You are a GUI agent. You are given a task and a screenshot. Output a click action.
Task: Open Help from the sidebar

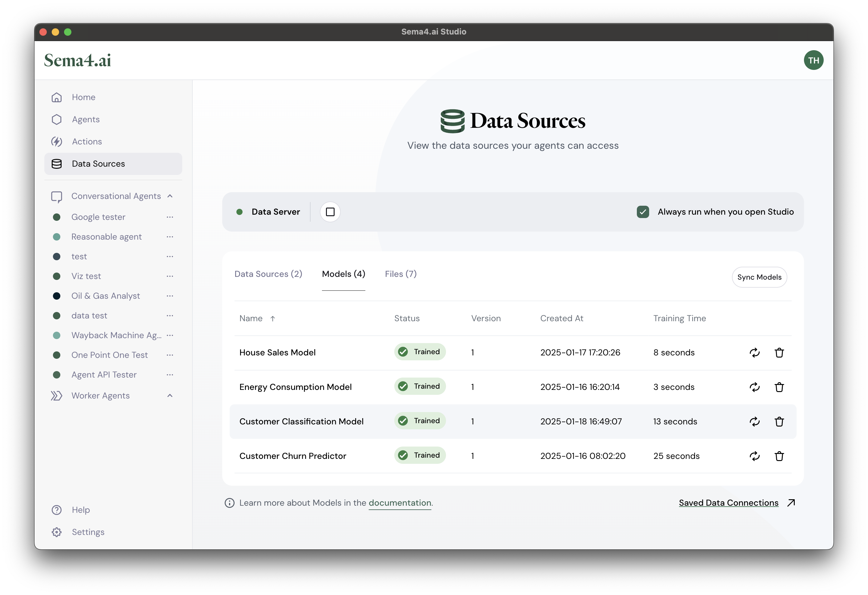(x=81, y=510)
